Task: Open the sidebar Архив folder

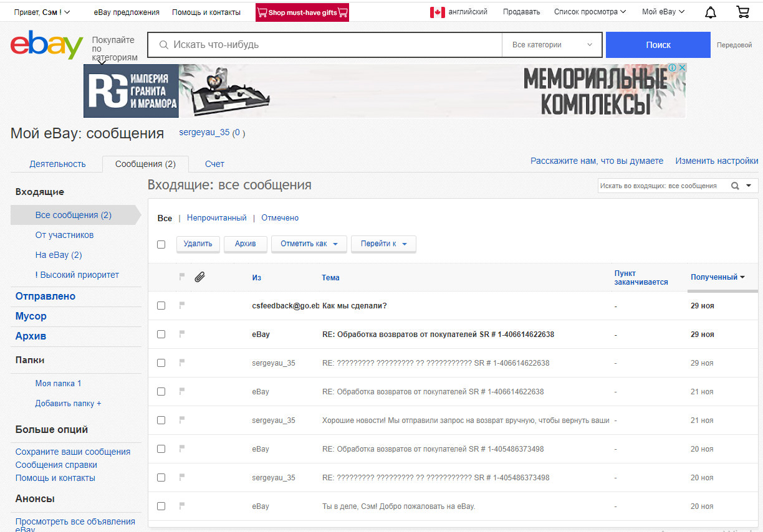Action: 31,336
